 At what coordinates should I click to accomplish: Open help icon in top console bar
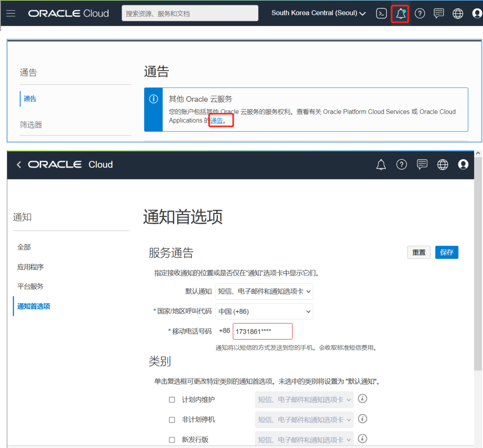click(420, 14)
